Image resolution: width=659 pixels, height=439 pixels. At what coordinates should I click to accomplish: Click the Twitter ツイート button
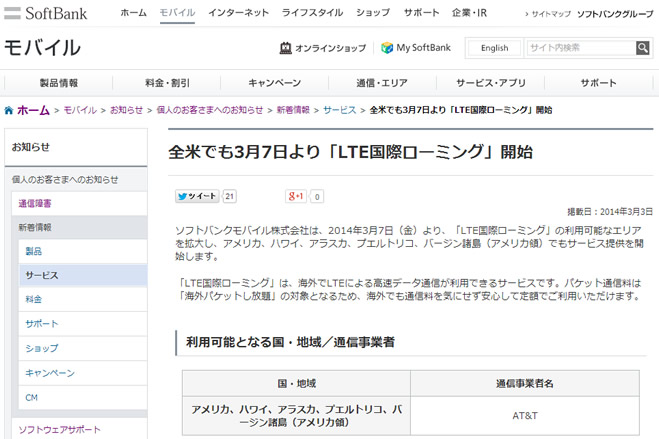point(197,196)
